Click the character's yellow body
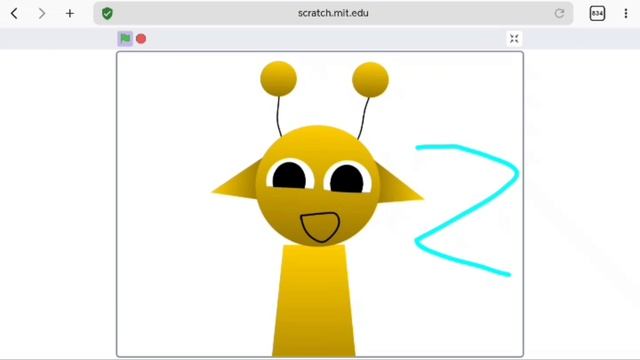640x360 pixels. coord(313,301)
